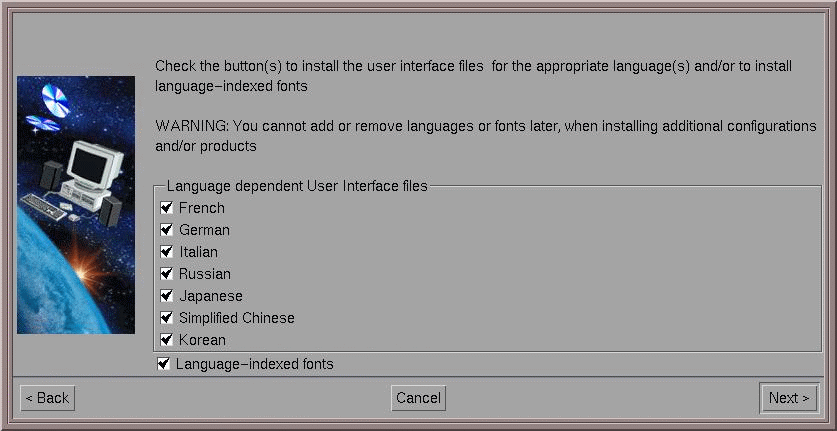Uncheck the French language checkbox
Screen dimensions: 837x431
[167, 207]
